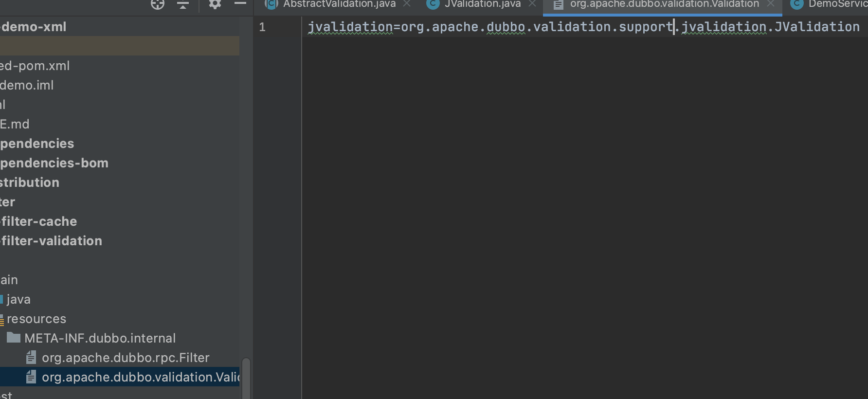The height and width of the screenshot is (399, 868).
Task: Select filter-validation module in tree
Action: click(x=51, y=241)
